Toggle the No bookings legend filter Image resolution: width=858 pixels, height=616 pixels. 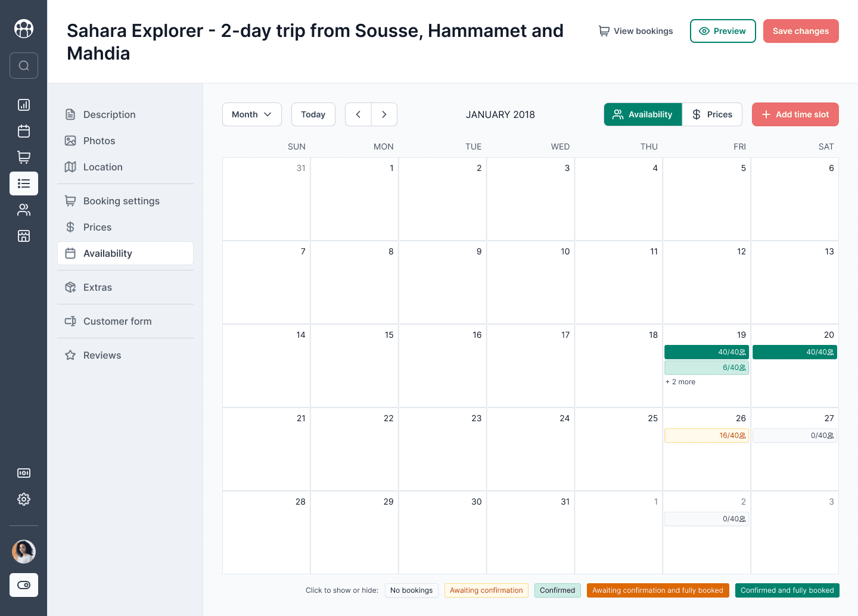[x=412, y=590]
